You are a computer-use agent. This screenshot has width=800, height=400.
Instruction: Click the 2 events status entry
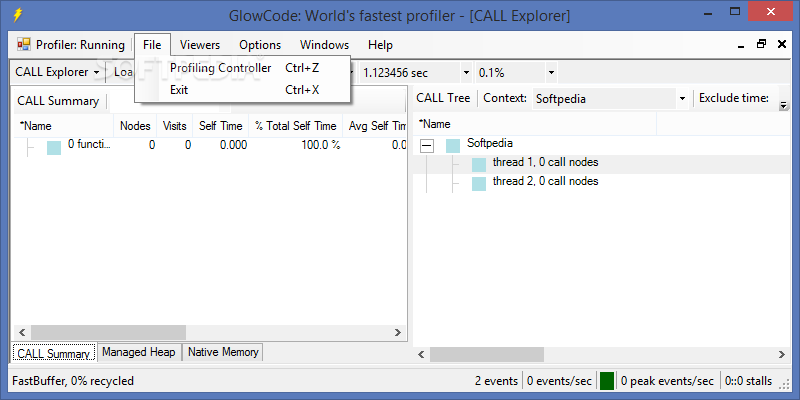point(496,381)
